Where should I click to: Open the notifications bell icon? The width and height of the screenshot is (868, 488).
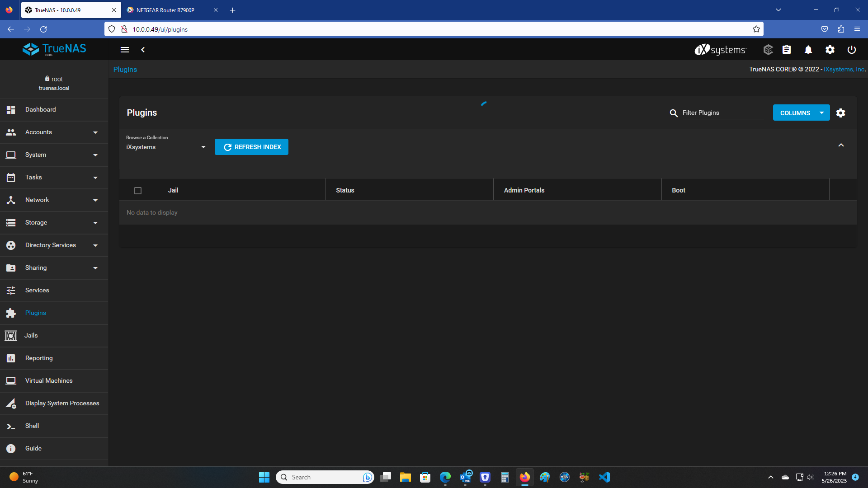808,50
